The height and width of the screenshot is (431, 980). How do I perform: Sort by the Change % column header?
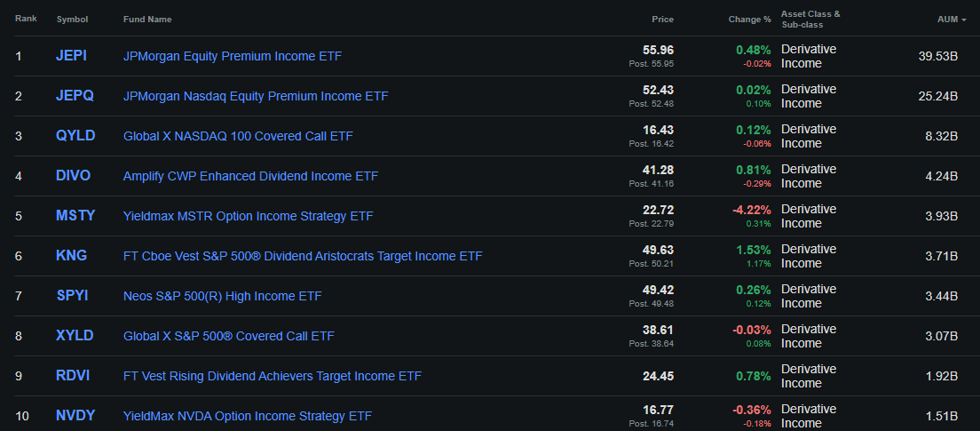(749, 19)
